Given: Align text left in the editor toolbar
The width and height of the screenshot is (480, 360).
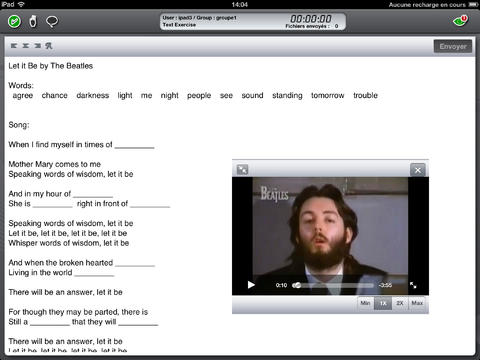Looking at the screenshot, I should [14, 46].
